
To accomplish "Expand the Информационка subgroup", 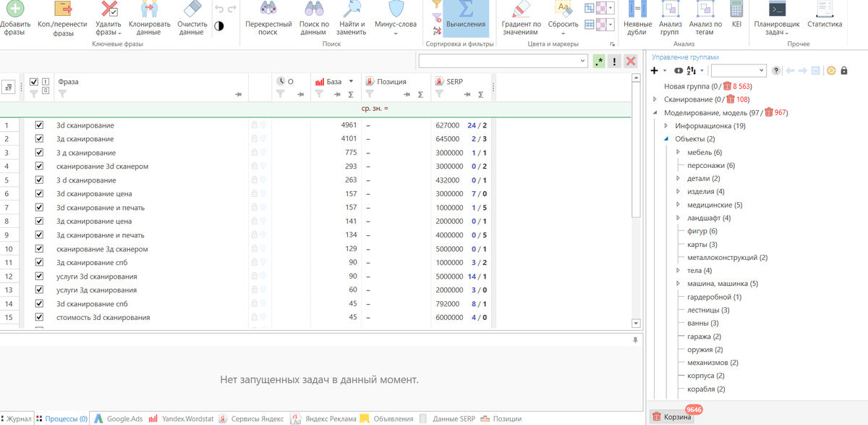I will point(666,125).
